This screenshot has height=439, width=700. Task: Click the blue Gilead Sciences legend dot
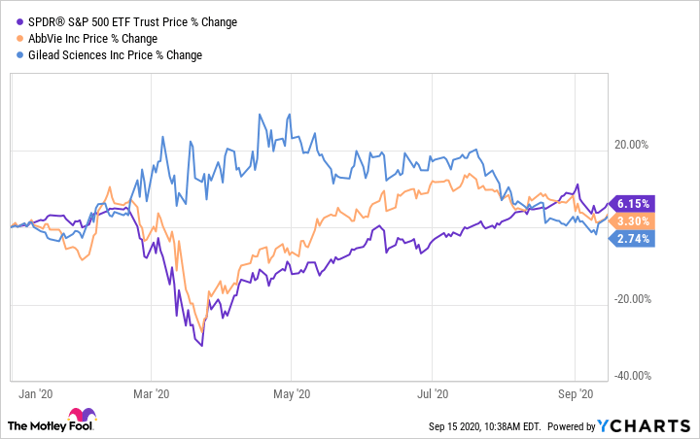pyautogui.click(x=10, y=55)
